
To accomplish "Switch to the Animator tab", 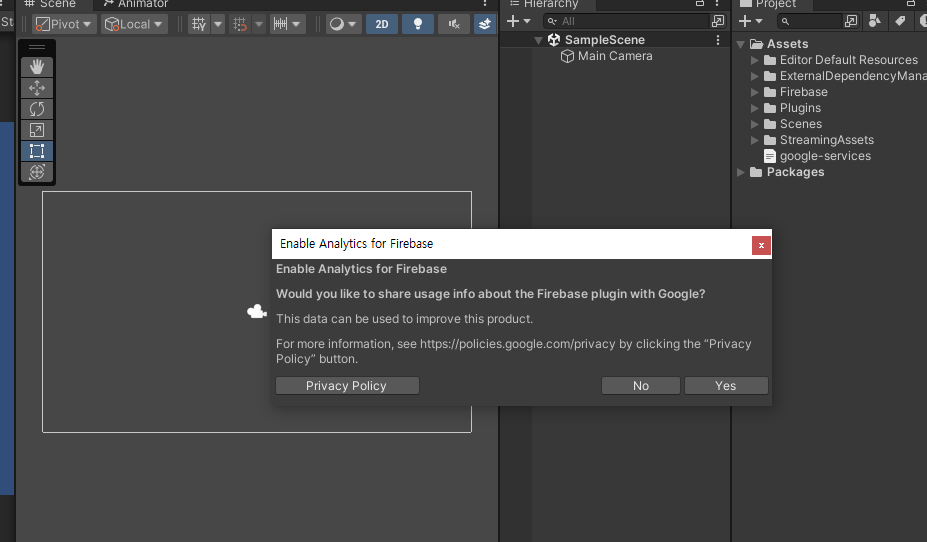I will click(135, 4).
